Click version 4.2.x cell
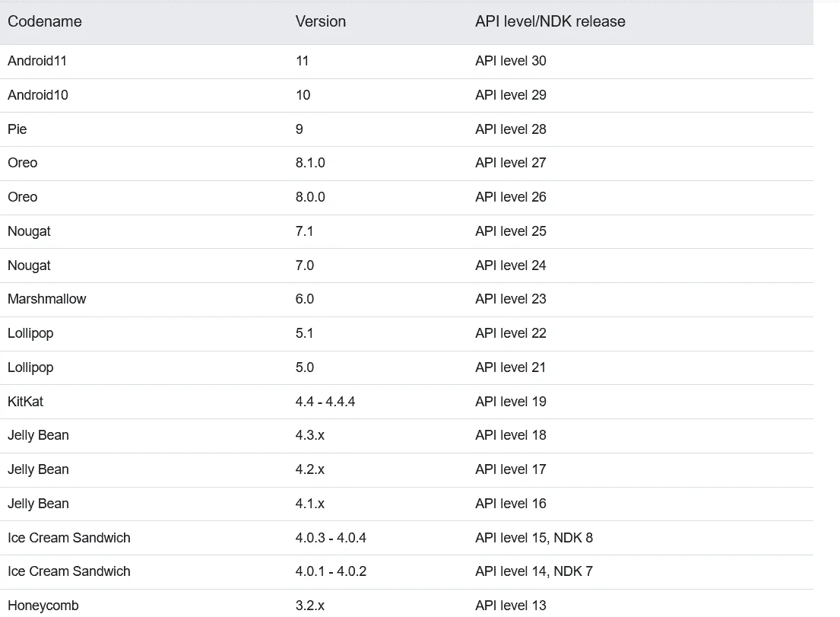 click(x=309, y=469)
